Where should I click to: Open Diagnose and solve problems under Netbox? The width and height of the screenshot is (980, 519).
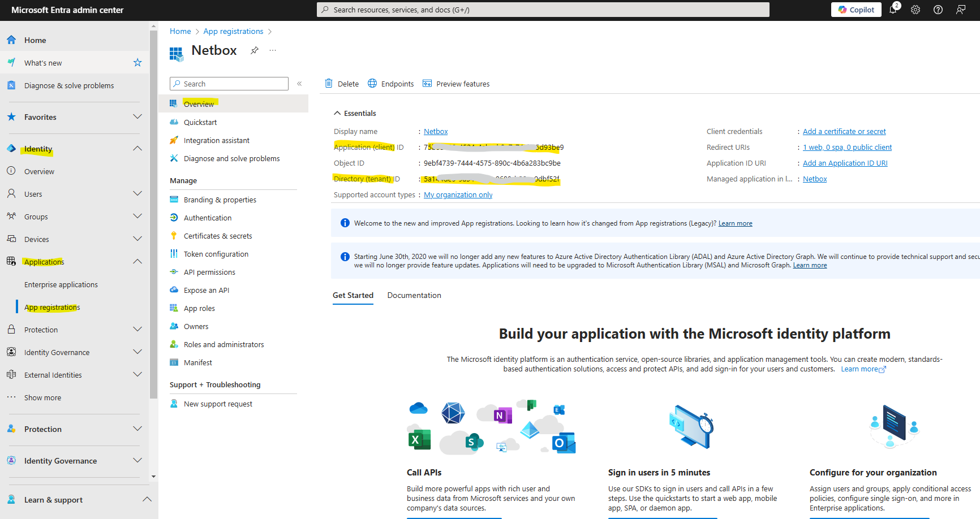(x=231, y=158)
